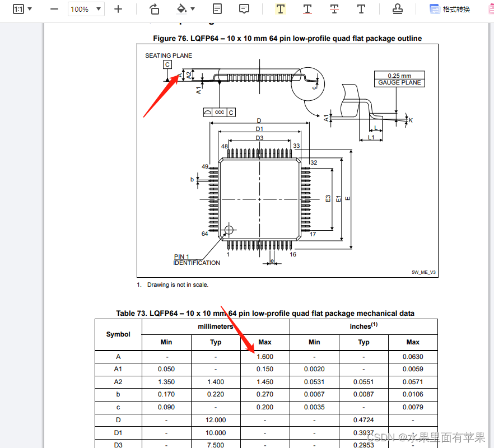The width and height of the screenshot is (494, 448).
Task: Click the Figure 76 LQFP64 caption text
Action: click(x=287, y=38)
